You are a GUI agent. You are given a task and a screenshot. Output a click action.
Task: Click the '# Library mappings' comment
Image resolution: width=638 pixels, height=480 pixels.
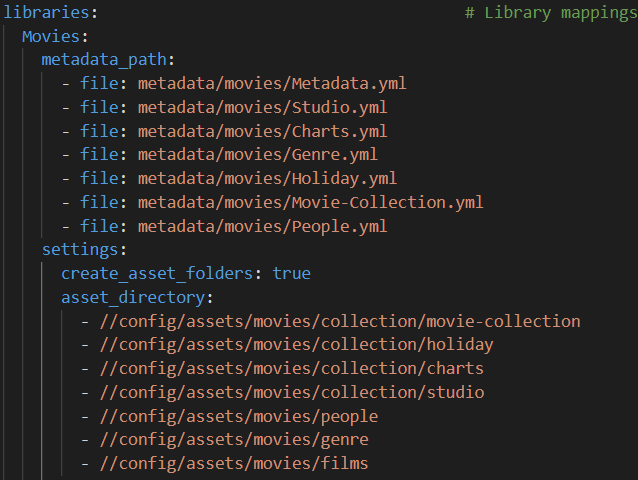point(551,13)
